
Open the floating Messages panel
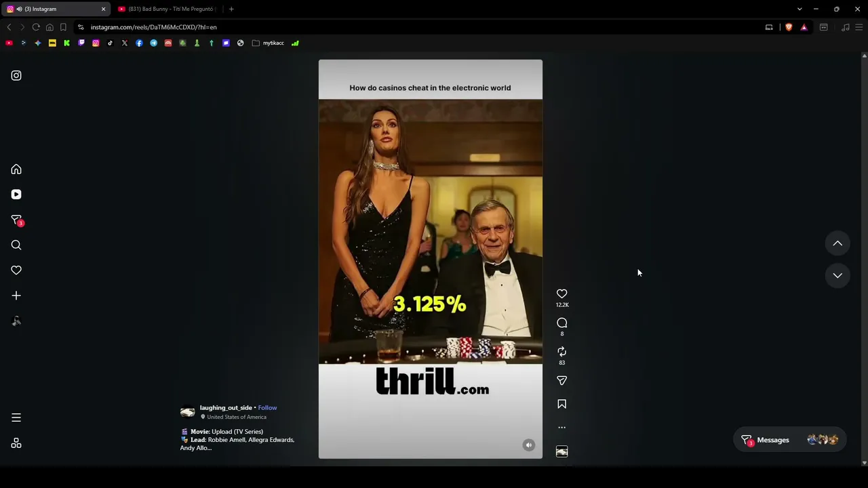[x=789, y=440]
